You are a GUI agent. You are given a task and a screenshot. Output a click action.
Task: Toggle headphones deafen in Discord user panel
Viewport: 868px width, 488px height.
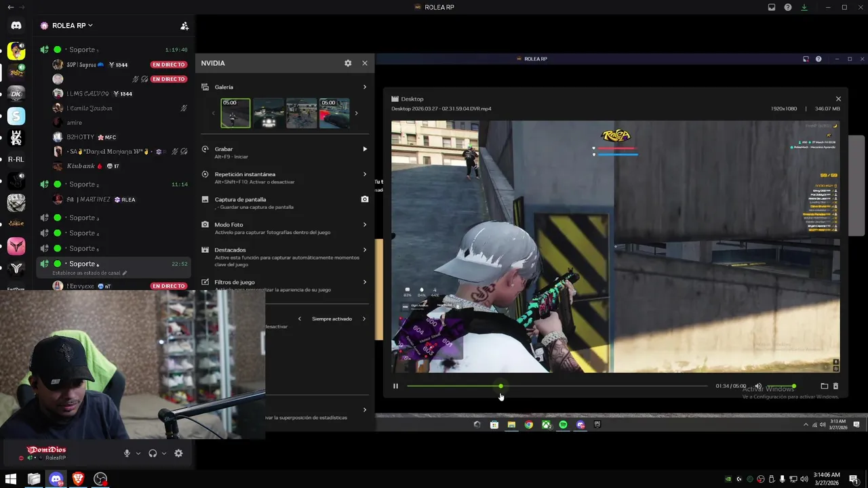tap(153, 453)
